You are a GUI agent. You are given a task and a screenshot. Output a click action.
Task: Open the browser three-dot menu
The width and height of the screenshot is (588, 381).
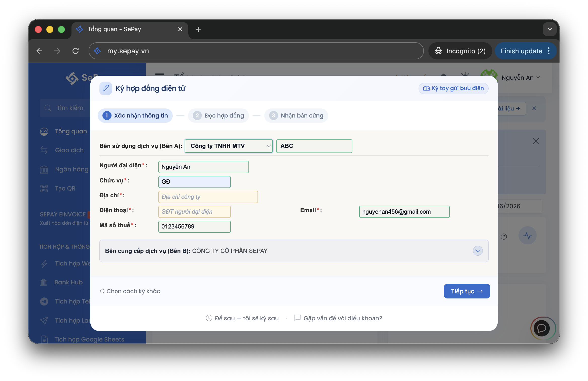point(549,51)
